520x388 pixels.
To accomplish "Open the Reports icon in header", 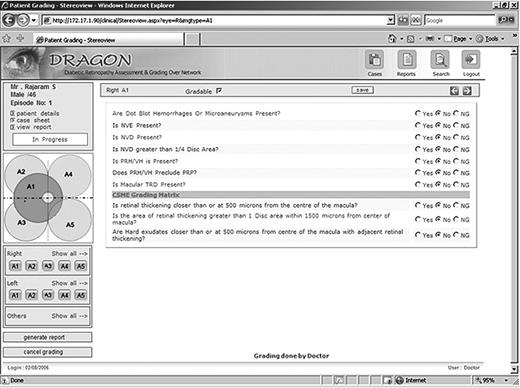I will pyautogui.click(x=407, y=60).
